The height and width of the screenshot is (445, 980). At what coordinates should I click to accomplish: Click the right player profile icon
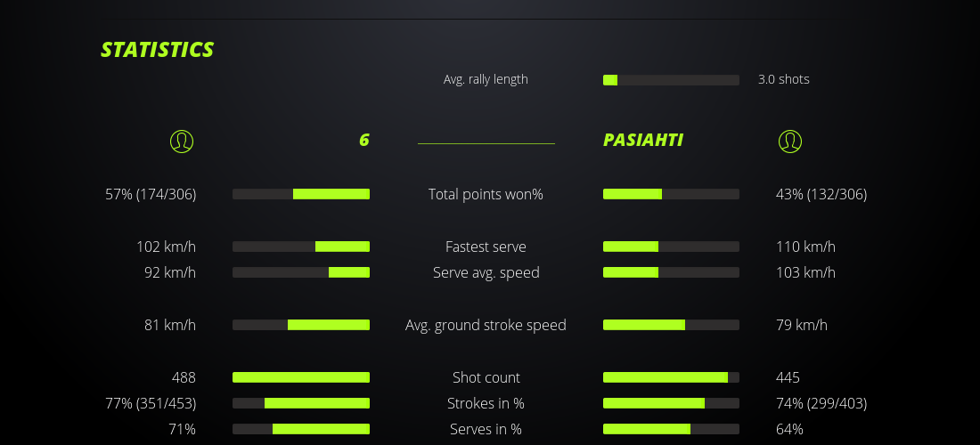(790, 141)
